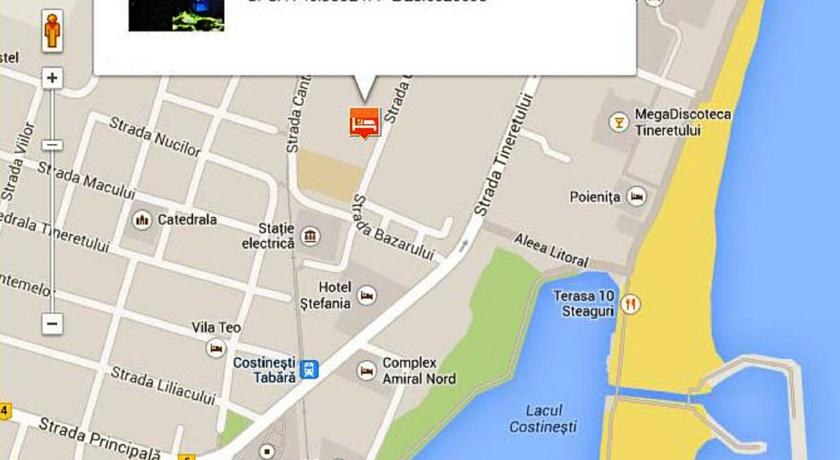Image resolution: width=840 pixels, height=460 pixels.
Task: Zoom out with the minus button
Action: coord(52,323)
